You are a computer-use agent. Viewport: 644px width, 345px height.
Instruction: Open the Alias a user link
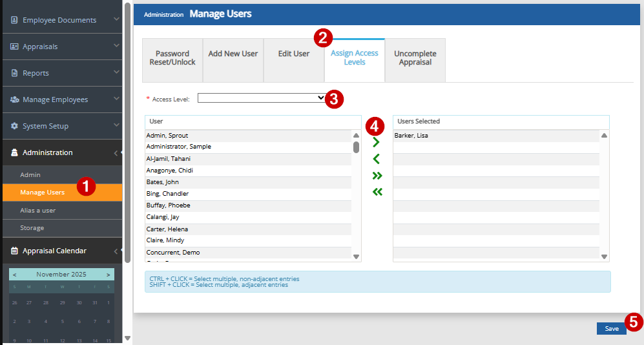click(x=37, y=211)
